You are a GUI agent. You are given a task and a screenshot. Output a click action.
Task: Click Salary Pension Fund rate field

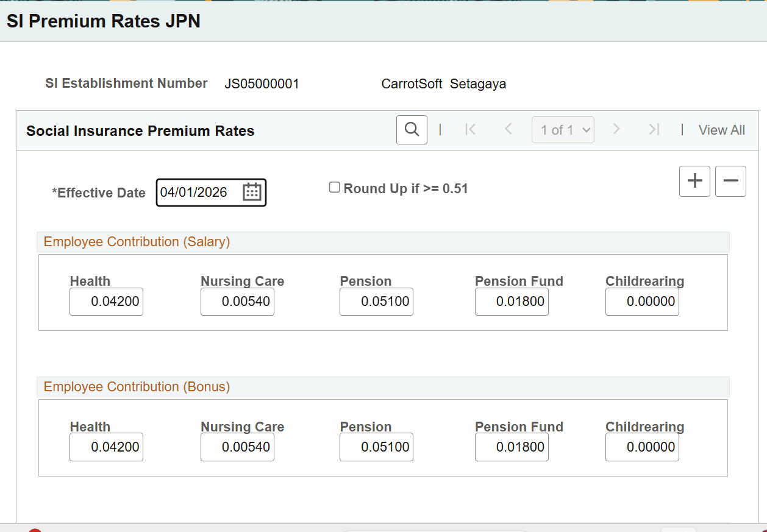pos(512,302)
